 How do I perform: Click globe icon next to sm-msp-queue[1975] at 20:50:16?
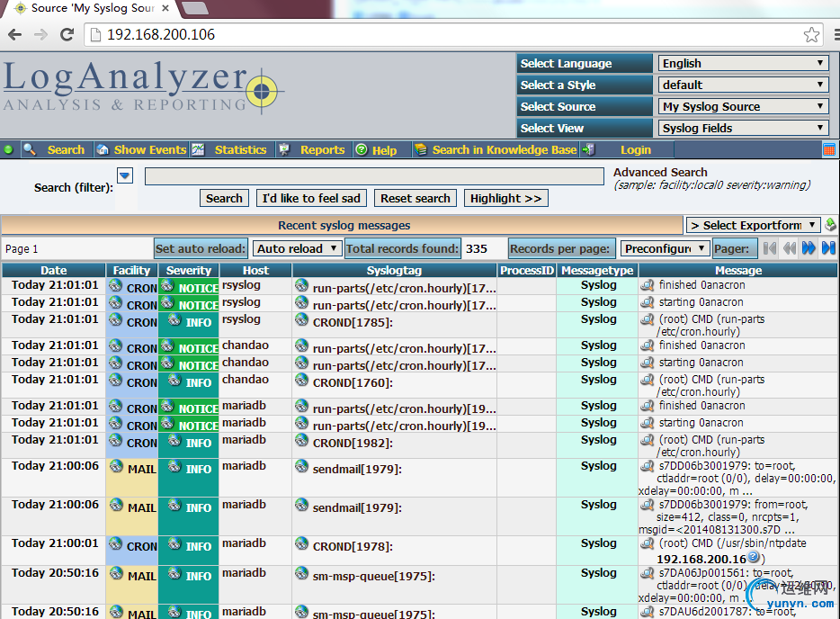301,573
